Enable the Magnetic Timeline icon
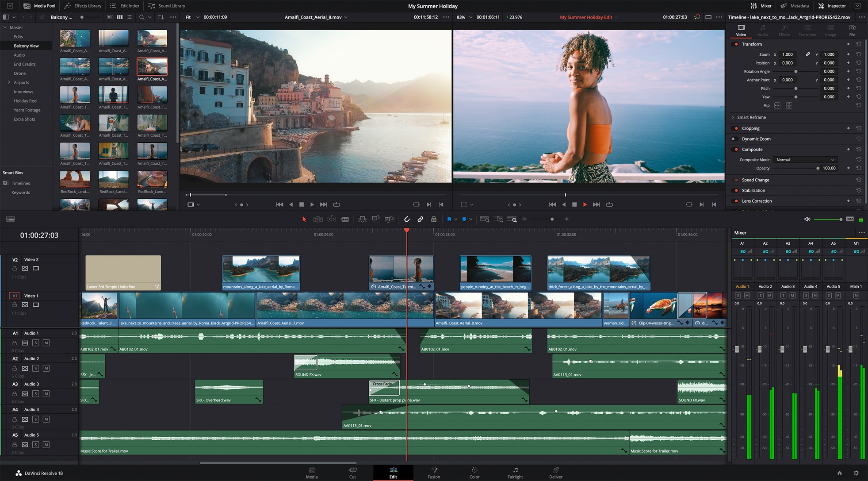This screenshot has width=868, height=481. pyautogui.click(x=406, y=219)
